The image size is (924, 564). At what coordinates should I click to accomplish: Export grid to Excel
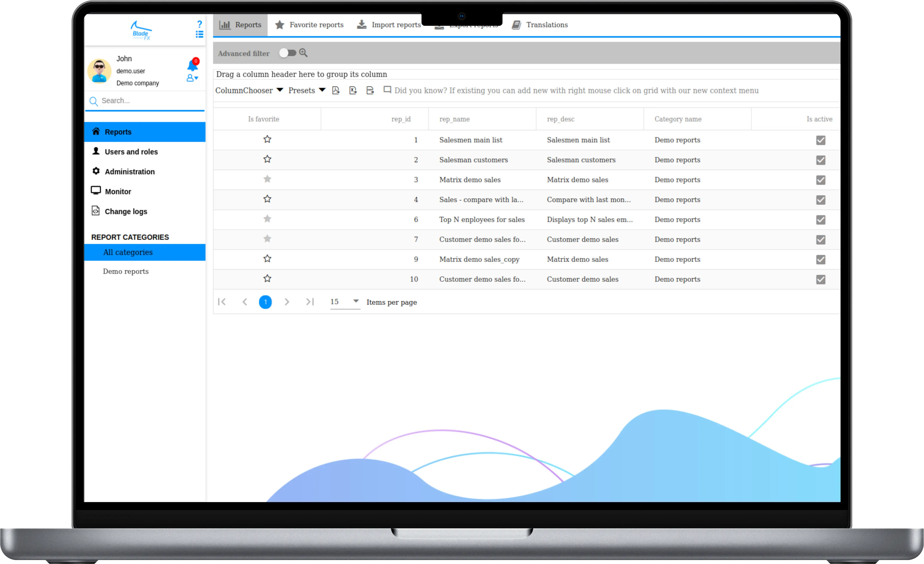353,90
